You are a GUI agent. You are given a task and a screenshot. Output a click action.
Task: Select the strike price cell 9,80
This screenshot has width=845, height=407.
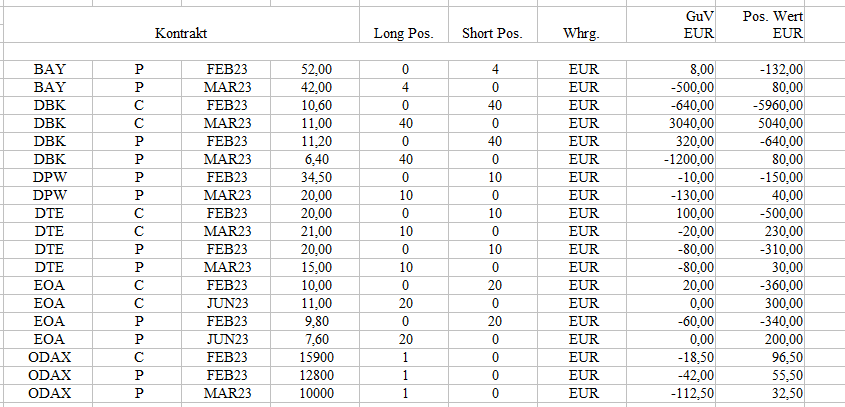pos(319,322)
